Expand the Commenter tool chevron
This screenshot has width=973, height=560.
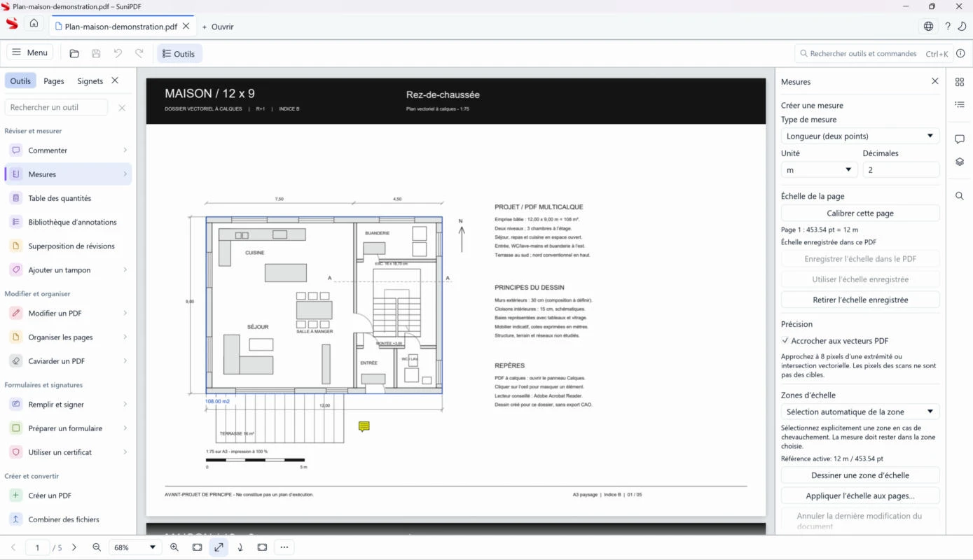[125, 150]
